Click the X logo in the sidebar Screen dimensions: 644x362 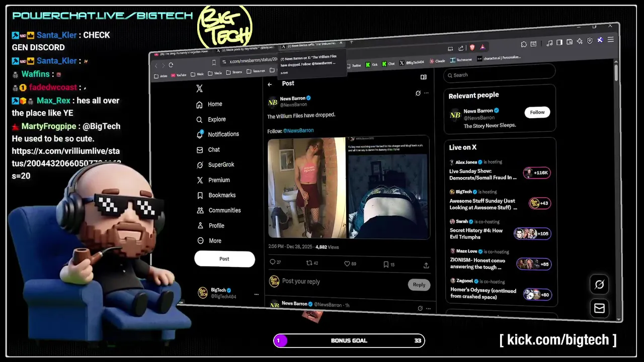click(x=199, y=88)
